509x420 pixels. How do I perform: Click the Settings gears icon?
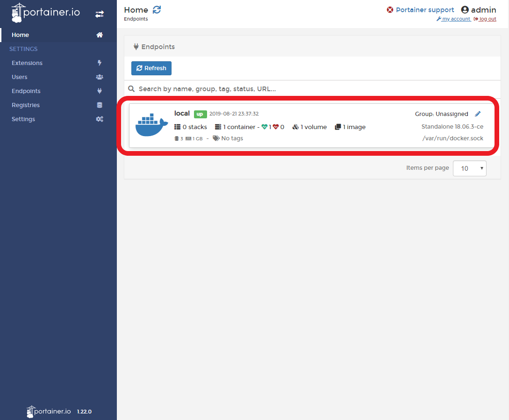pos(100,119)
